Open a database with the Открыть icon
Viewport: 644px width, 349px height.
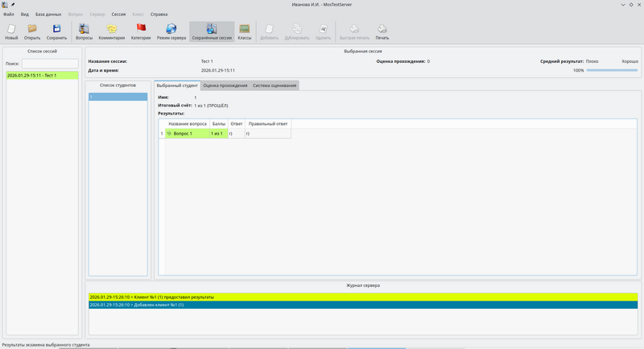32,31
